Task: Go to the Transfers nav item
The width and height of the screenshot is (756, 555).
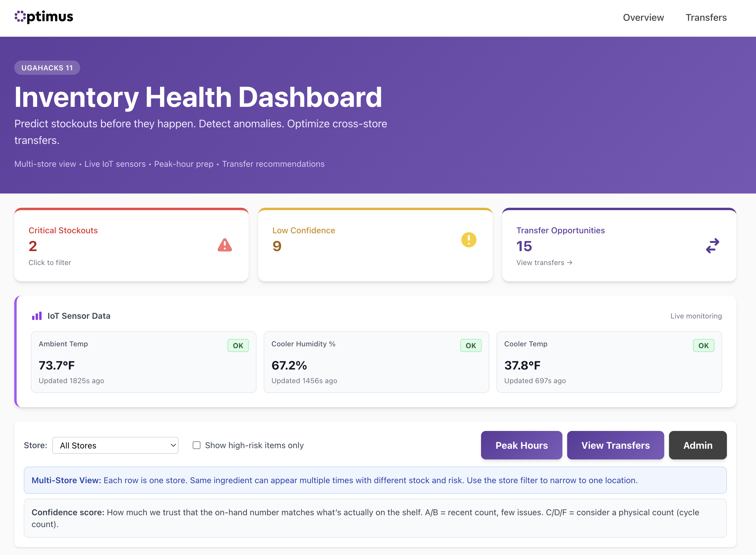Action: point(706,18)
